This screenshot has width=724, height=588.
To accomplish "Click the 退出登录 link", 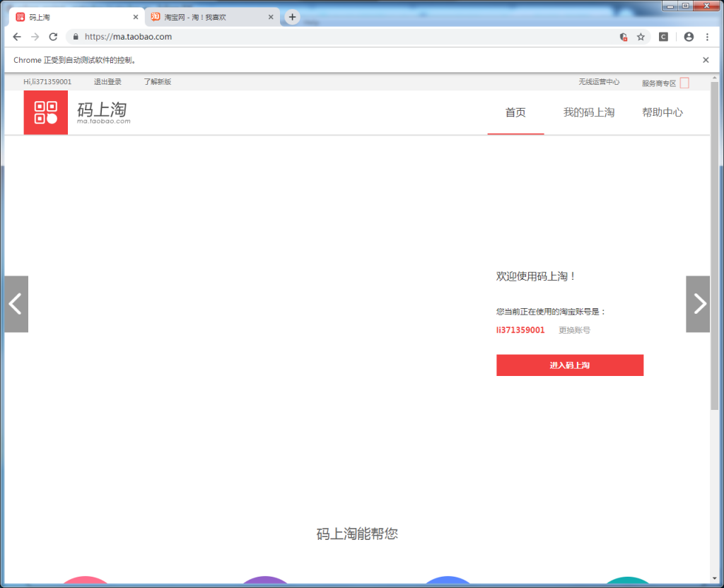I will (x=107, y=82).
